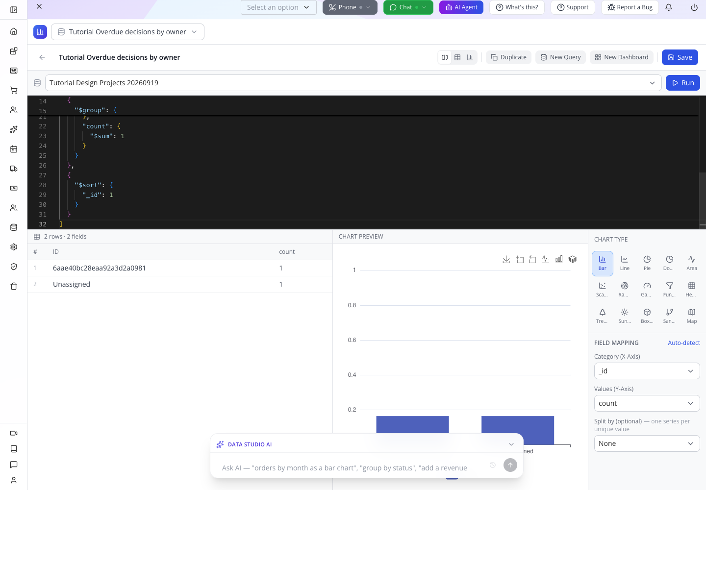706x588 pixels.
Task: Select the Scatter chart type
Action: click(x=602, y=290)
